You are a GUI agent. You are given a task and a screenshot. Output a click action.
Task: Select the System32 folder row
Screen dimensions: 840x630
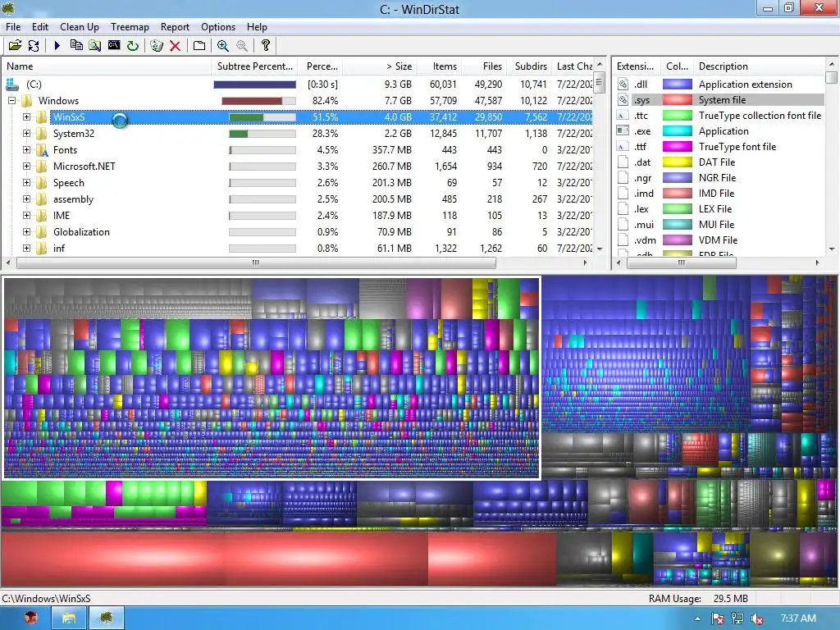(299, 134)
